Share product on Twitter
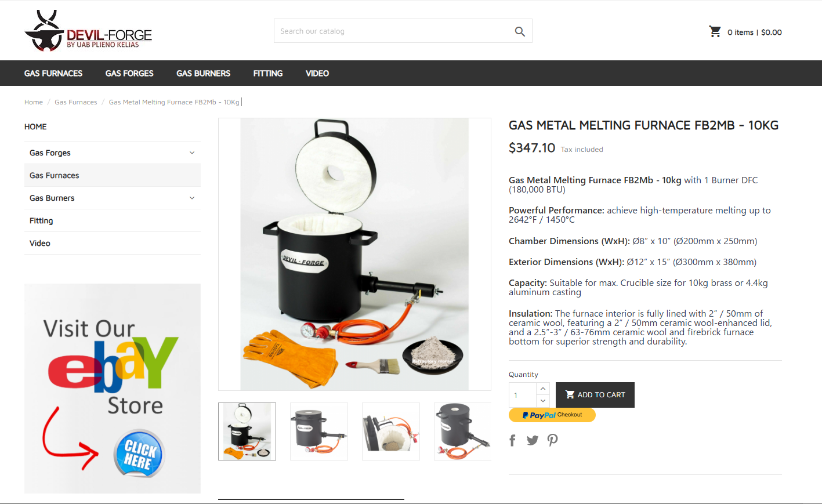This screenshot has width=822, height=504. point(533,440)
